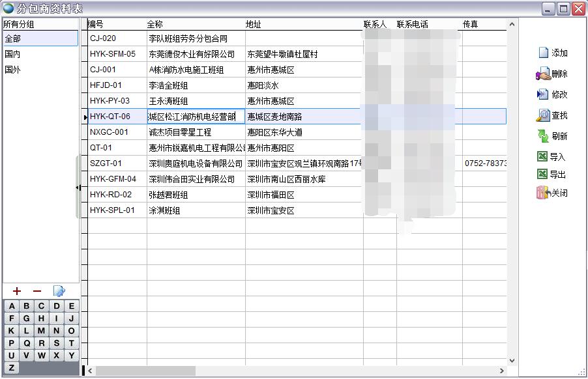Screen dimensions: 588x379
Task: Select the 国内 group
Action: 13,54
